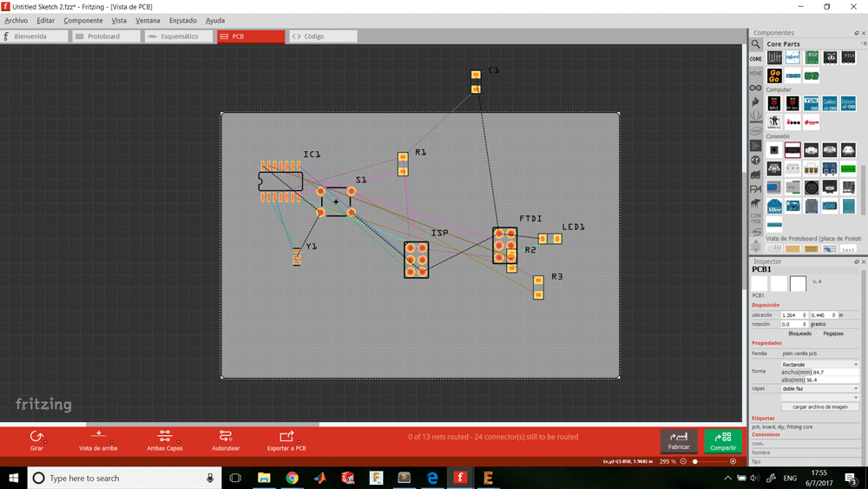Click the Girar rotate tool
The image size is (868, 489).
tap(36, 440)
